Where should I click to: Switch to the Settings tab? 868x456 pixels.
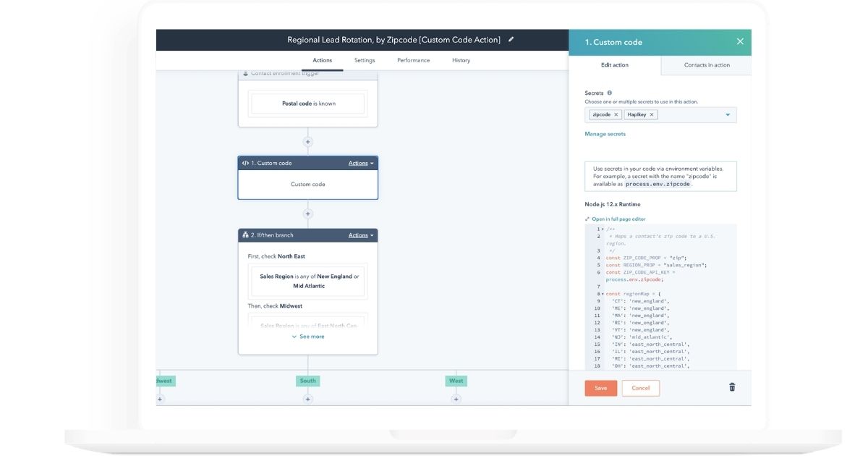click(x=365, y=60)
